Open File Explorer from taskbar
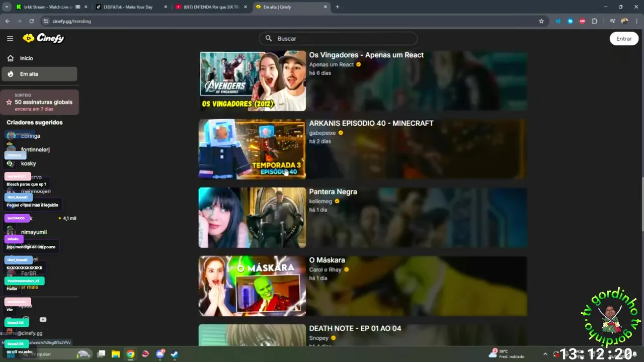 115,354
